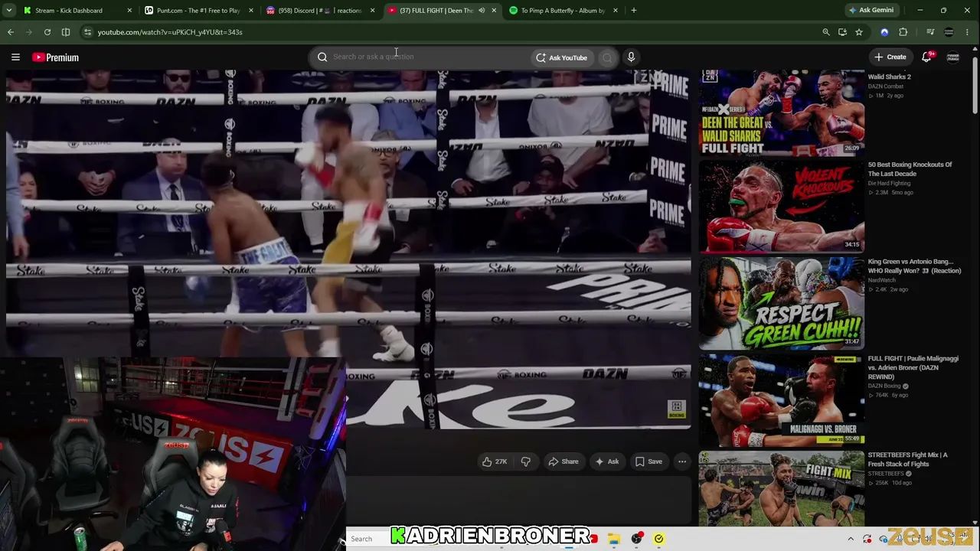Switch to the Punt.com tab
The width and height of the screenshot is (980, 551).
click(198, 11)
